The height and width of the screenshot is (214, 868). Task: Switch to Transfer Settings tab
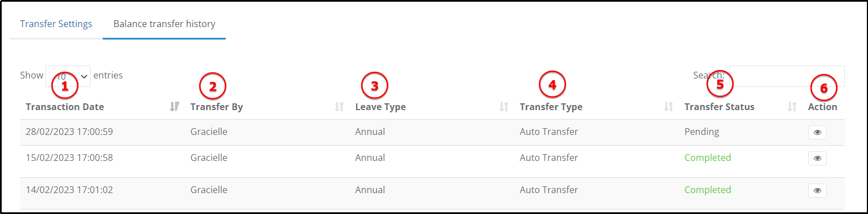[56, 24]
